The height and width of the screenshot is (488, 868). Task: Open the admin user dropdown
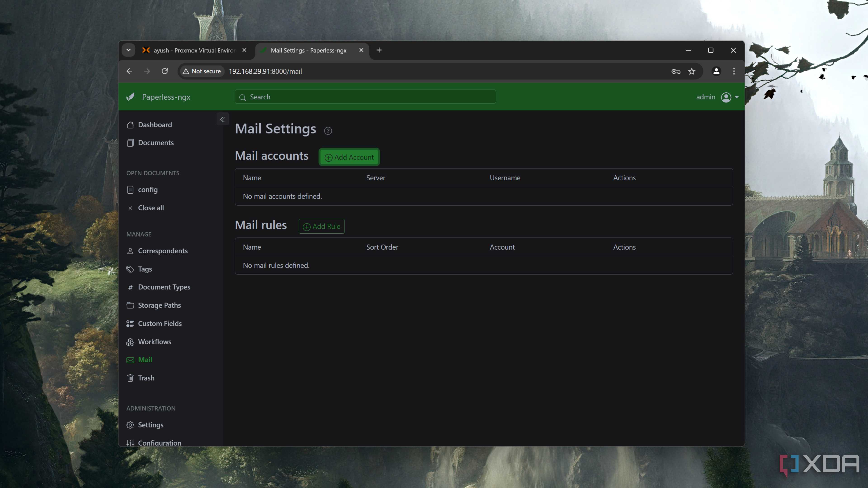717,97
